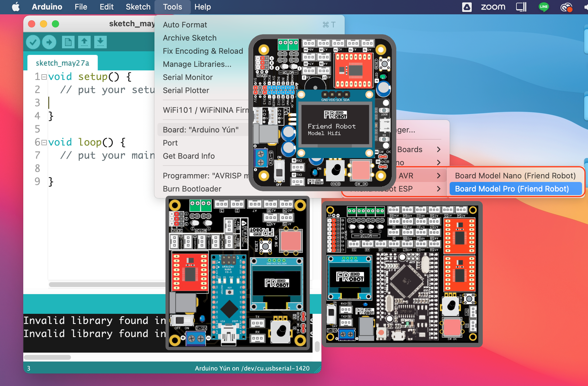Click the first 'Invalid library found' console line

(95, 321)
